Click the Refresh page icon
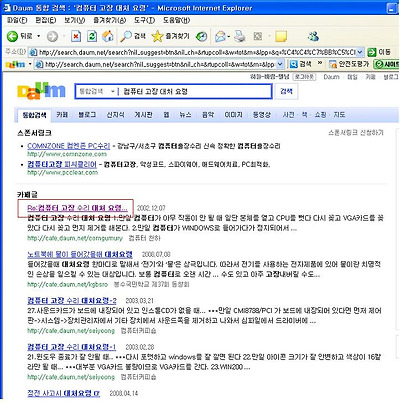 click(92, 36)
